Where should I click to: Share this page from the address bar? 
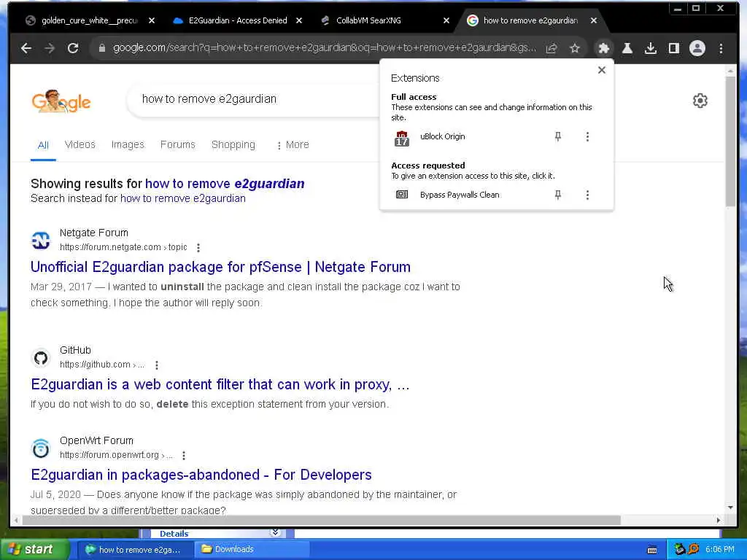(x=551, y=48)
